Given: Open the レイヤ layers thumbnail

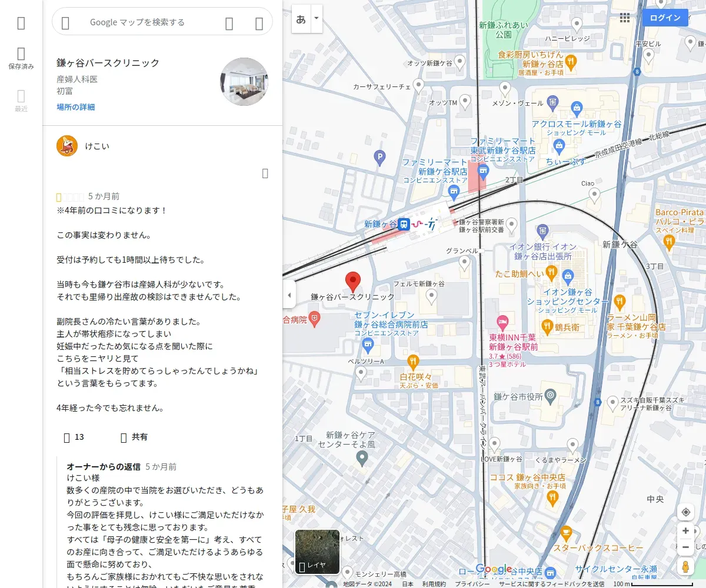Looking at the screenshot, I should coord(317,552).
